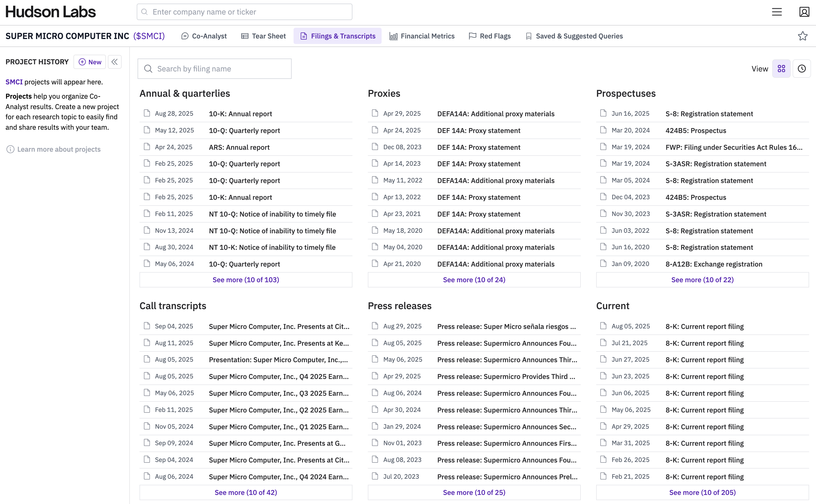Collapse the Project History sidebar
Viewport: 816px width, 504px height.
tap(114, 62)
